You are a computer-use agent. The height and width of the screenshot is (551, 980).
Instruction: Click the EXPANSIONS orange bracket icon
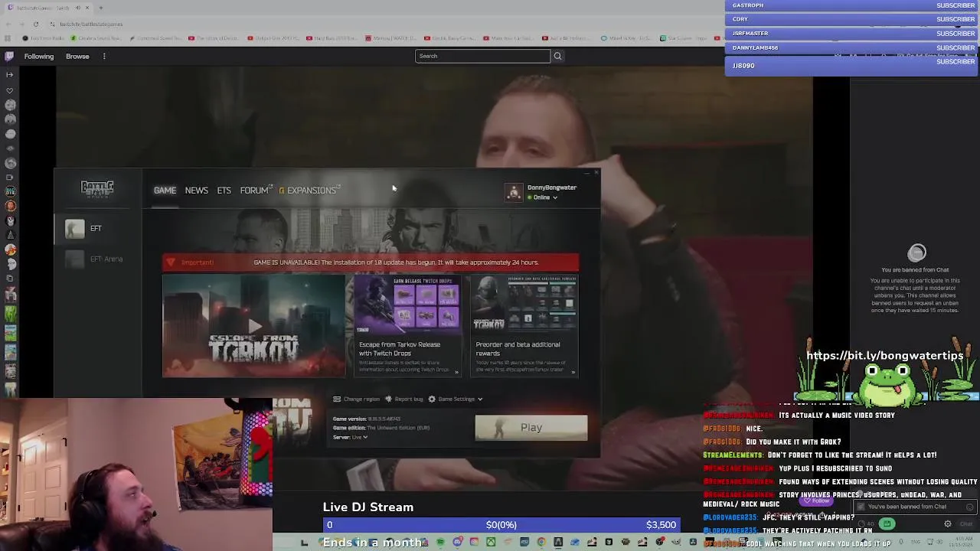click(282, 191)
